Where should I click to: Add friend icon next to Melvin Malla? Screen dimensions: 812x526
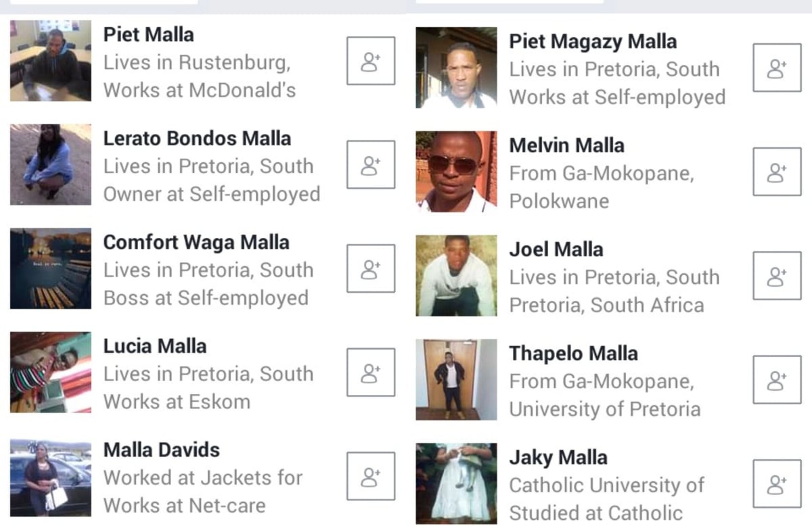pos(777,172)
